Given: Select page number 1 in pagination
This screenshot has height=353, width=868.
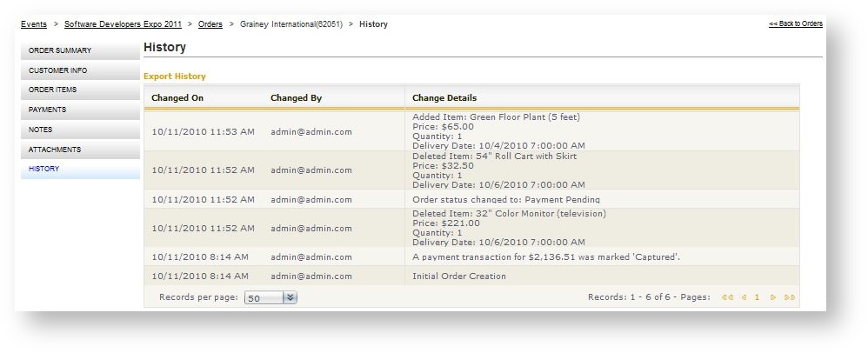Looking at the screenshot, I should tap(757, 297).
